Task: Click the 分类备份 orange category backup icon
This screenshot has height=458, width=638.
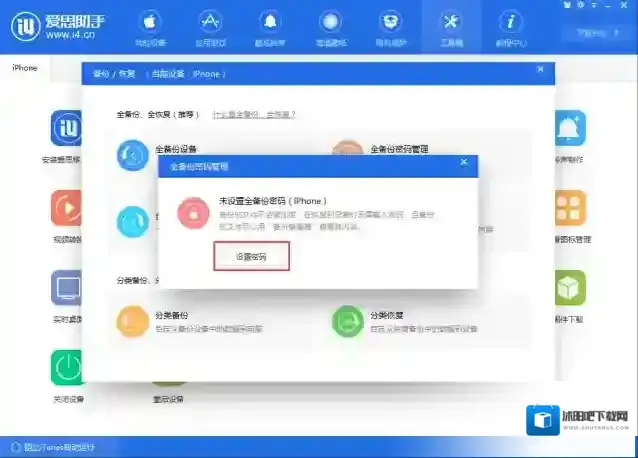Action: [x=133, y=321]
